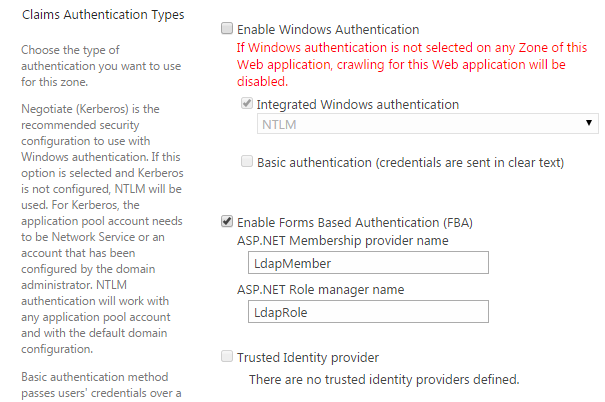Uncheck the Enable Forms Based Authentication checkbox
Screen dimensions: 605x402
[227, 221]
